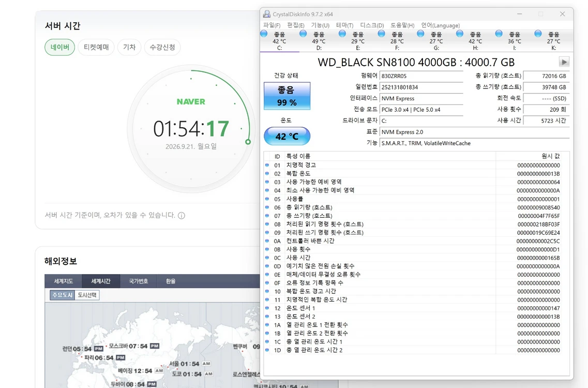588x388 pixels.
Task: Switch to the 환율 tab
Action: click(x=171, y=281)
